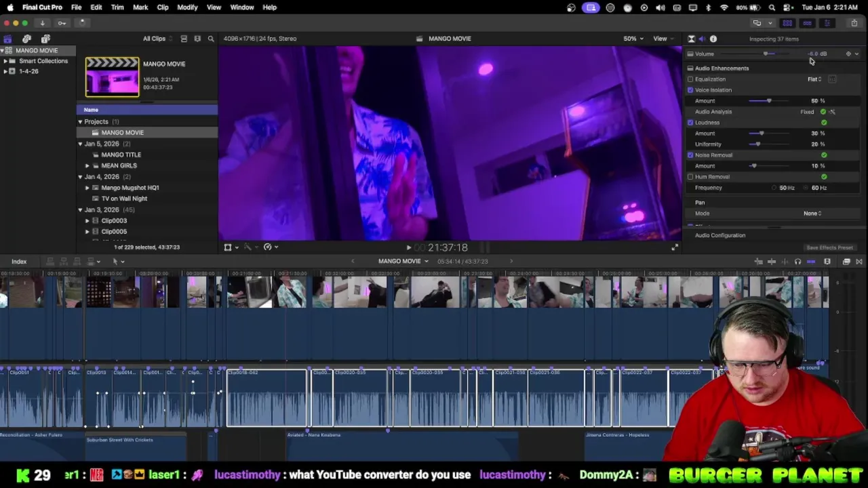868x488 pixels.
Task: Toggle the Browser panel visibility button
Action: [787, 23]
